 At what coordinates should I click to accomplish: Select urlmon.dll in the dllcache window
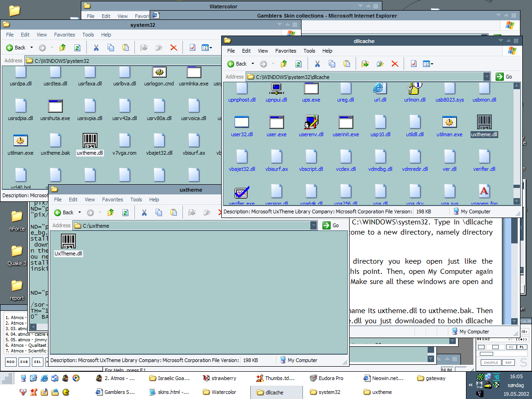pos(415,92)
